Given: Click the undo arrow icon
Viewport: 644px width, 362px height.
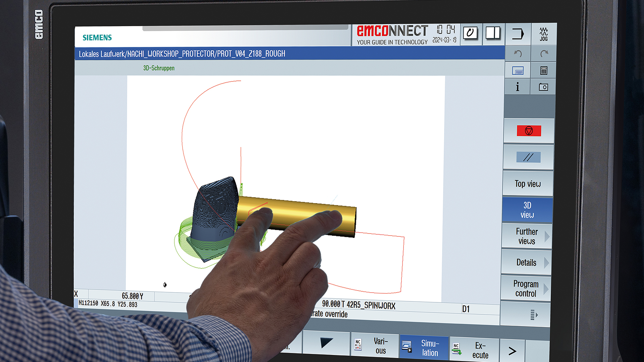Looking at the screenshot, I should coord(518,54).
